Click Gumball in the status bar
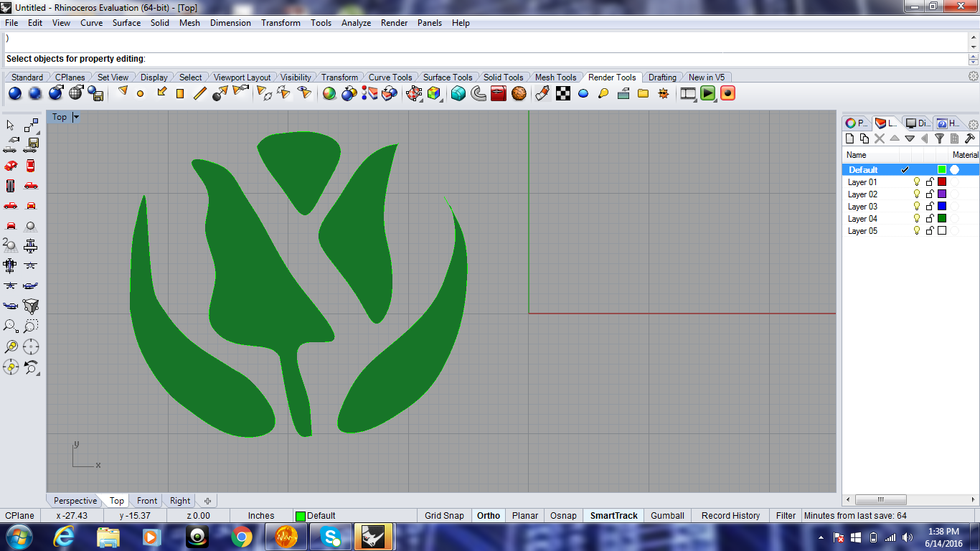Image resolution: width=980 pixels, height=551 pixels. point(667,515)
